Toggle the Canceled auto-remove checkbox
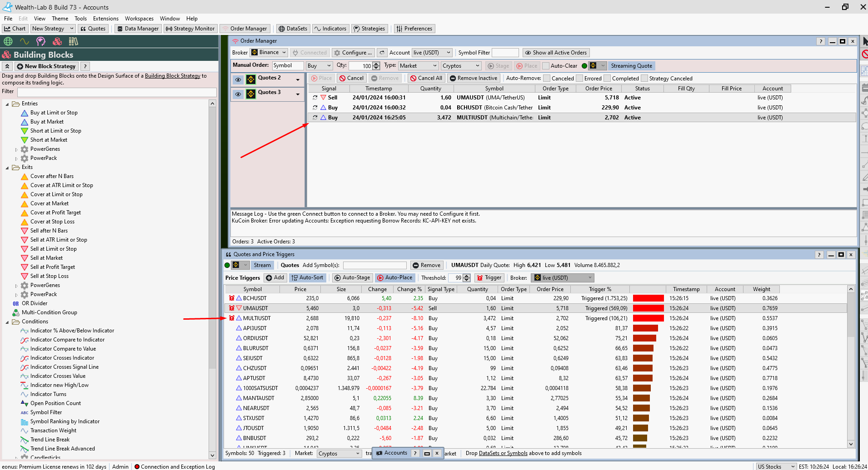 tap(547, 78)
